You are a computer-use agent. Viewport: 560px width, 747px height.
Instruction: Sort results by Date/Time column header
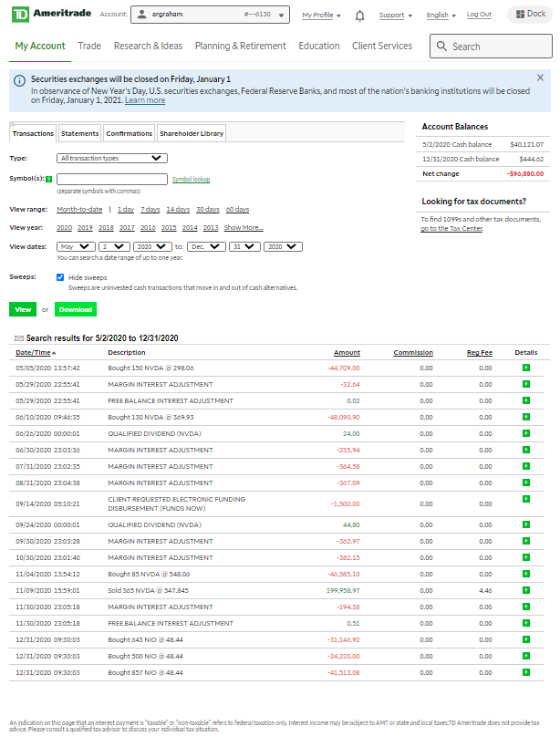click(x=33, y=353)
